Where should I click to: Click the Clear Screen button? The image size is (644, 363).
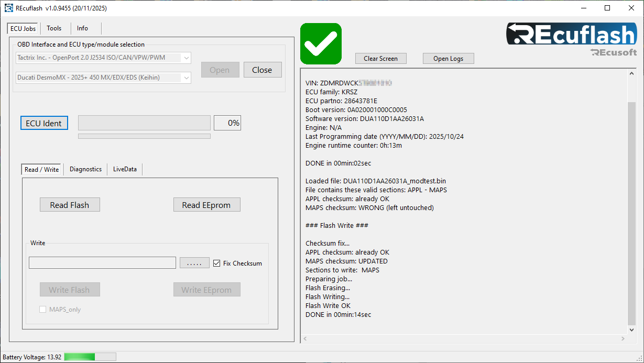point(381,58)
